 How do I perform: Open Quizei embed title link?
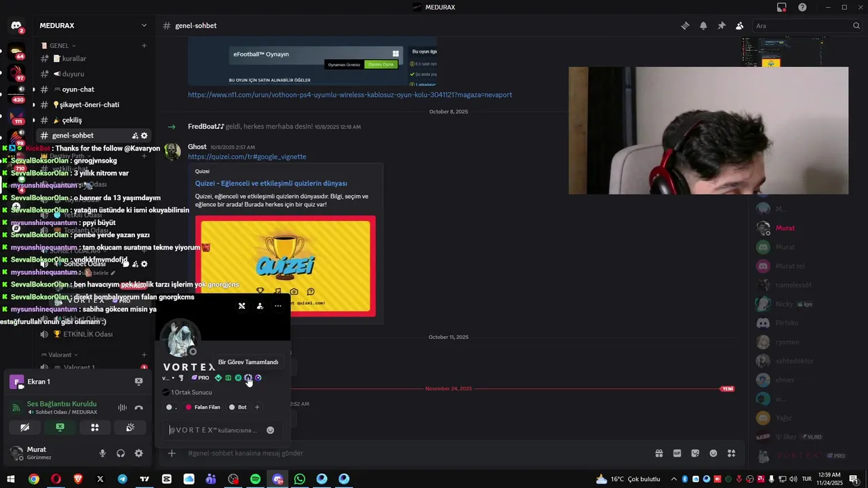tap(271, 183)
